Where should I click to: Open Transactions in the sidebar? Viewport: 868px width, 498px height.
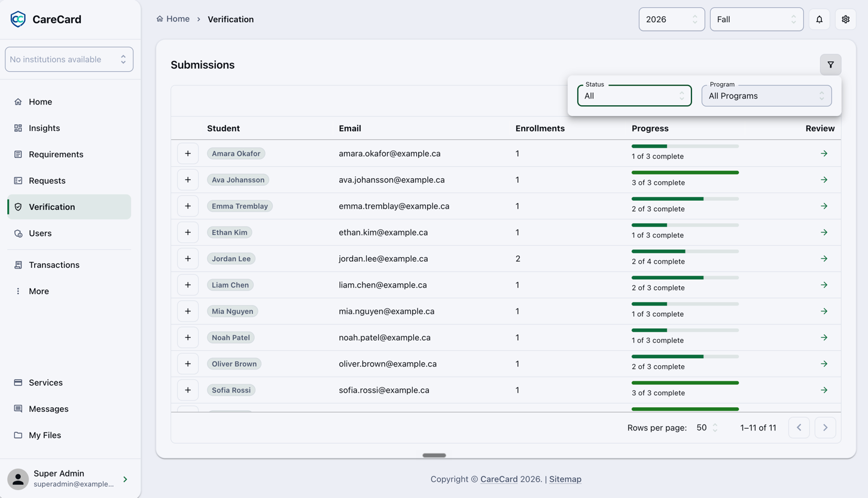(x=69, y=265)
